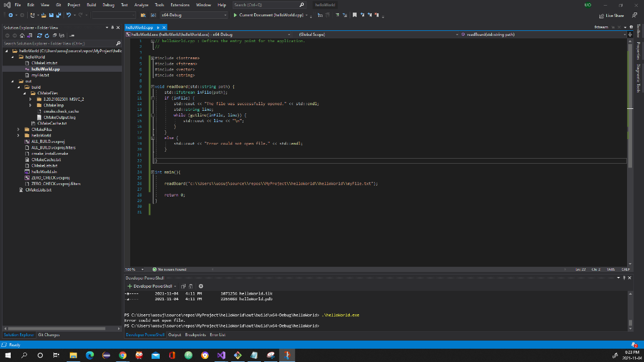The width and height of the screenshot is (644, 362).
Task: Switch to the Error List tab
Action: (x=218, y=334)
